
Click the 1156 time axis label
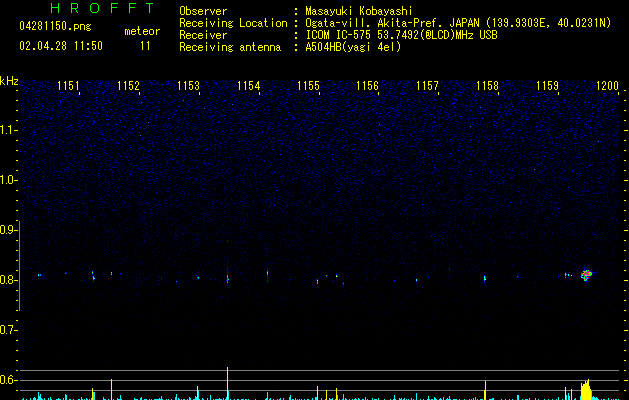point(367,85)
